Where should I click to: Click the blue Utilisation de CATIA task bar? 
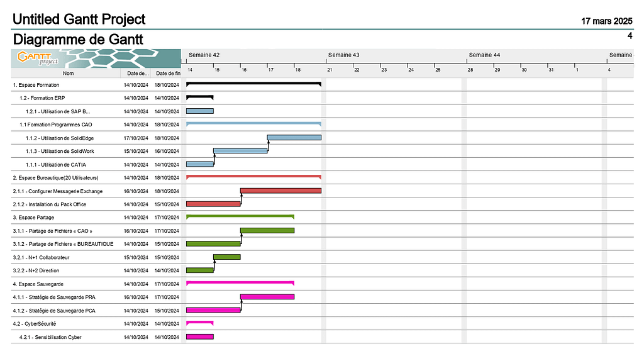[200, 164]
